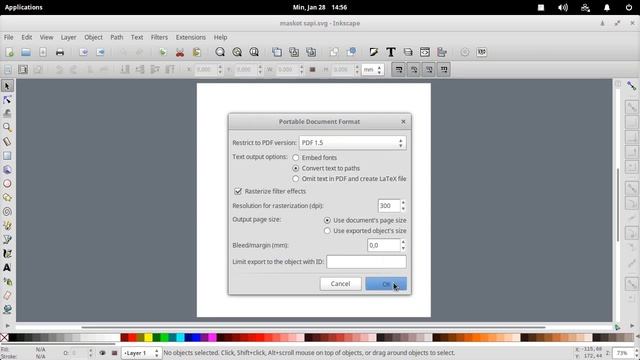Select the 3D Box tool
Screen dimensions: 640x360
click(7, 169)
